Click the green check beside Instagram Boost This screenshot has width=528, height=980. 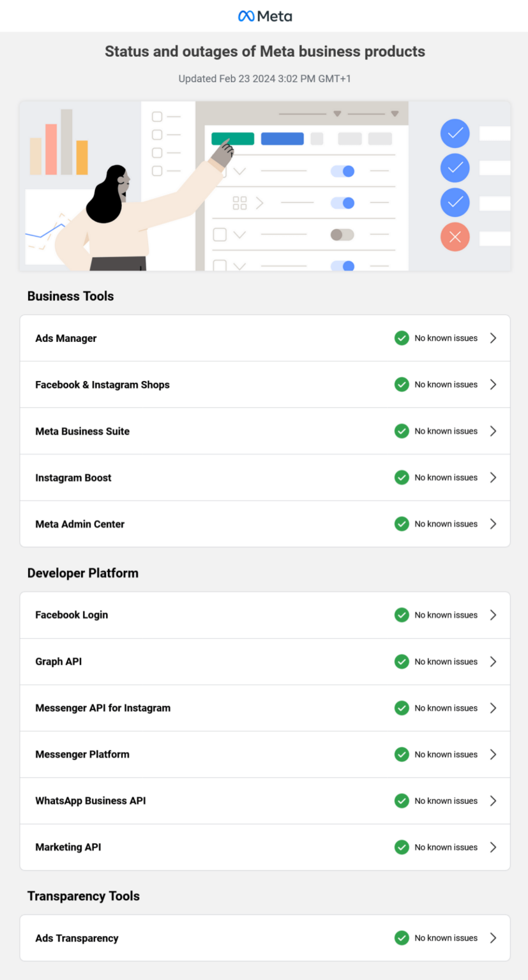(x=402, y=477)
